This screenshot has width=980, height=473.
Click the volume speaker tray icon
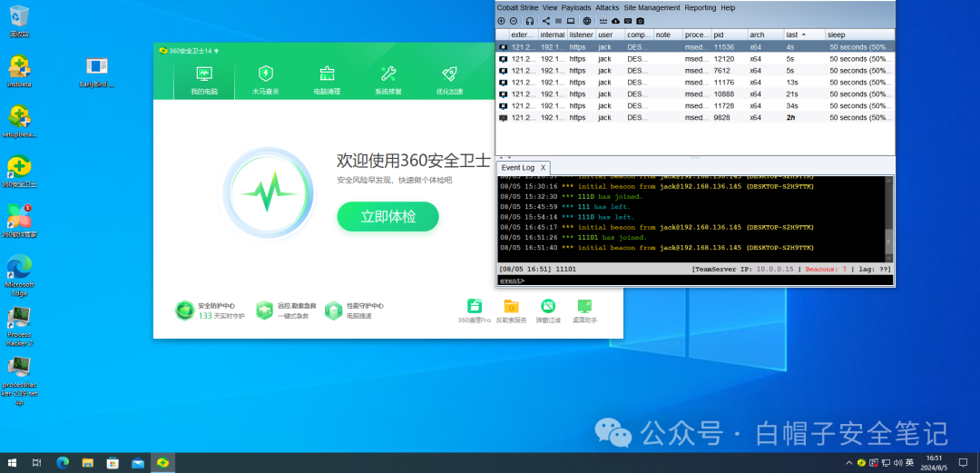(x=897, y=463)
